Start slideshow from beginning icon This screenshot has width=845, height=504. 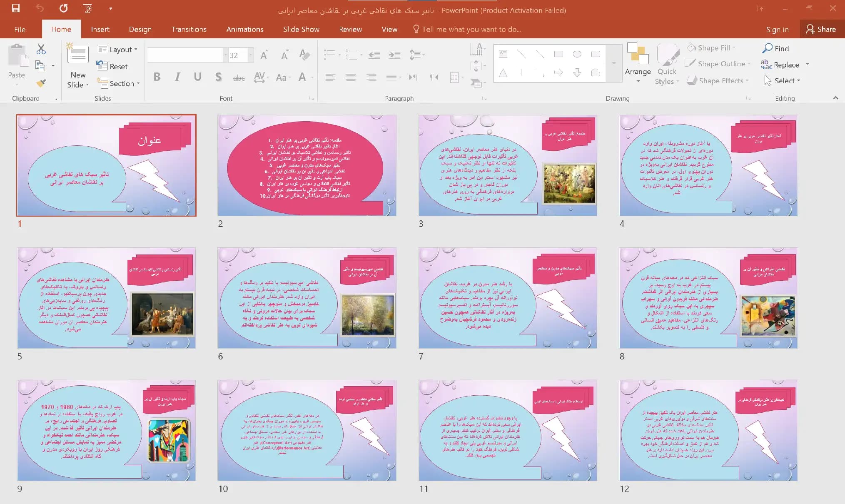point(87,8)
